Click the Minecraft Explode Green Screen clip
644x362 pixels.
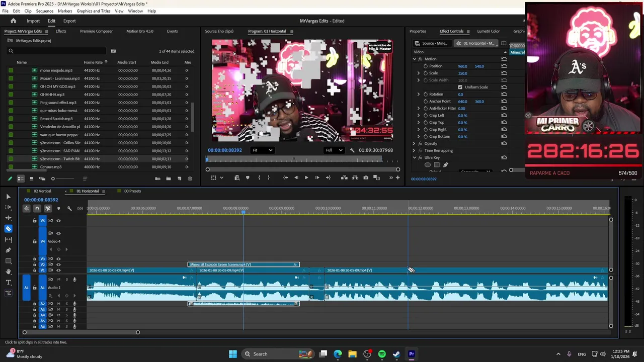click(x=244, y=264)
